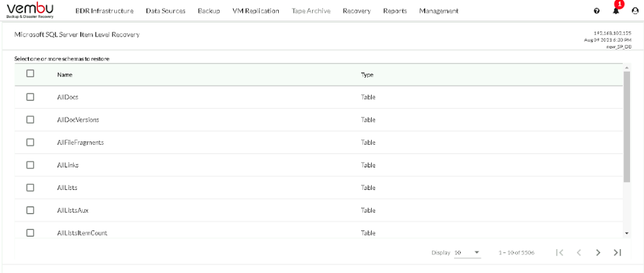
Task: Check the AllDocVersions table checkbox
Action: [30, 120]
